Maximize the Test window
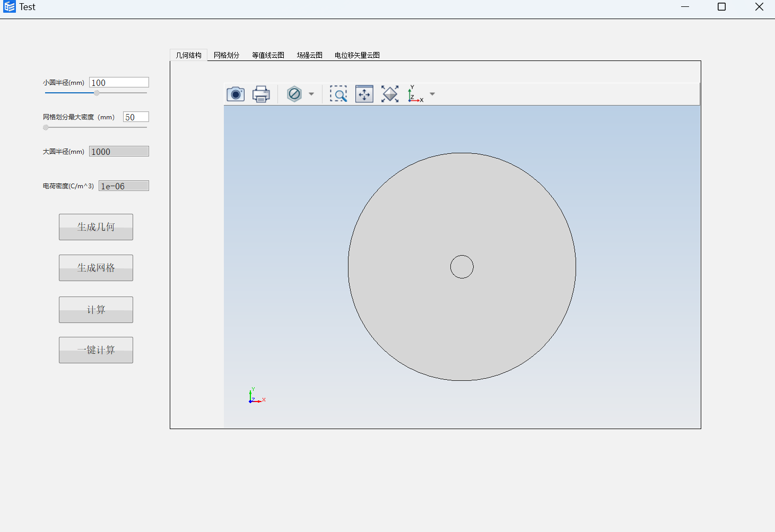 (x=722, y=7)
